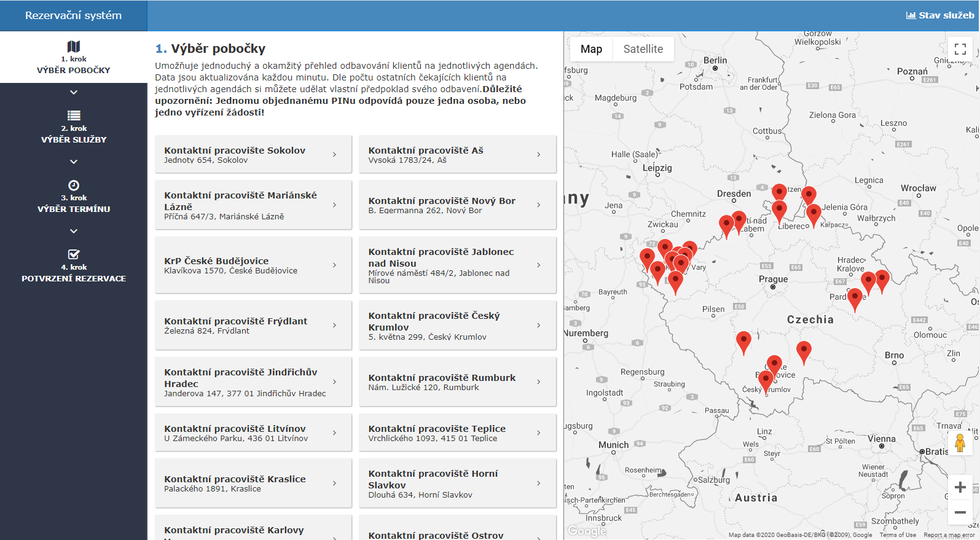Open Stav služeb chart link
Screen dimensions: 980x540
click(940, 15)
